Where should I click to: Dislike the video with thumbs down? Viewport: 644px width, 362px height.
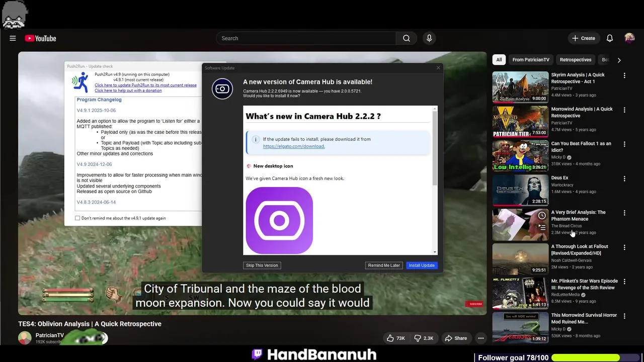(x=424, y=338)
